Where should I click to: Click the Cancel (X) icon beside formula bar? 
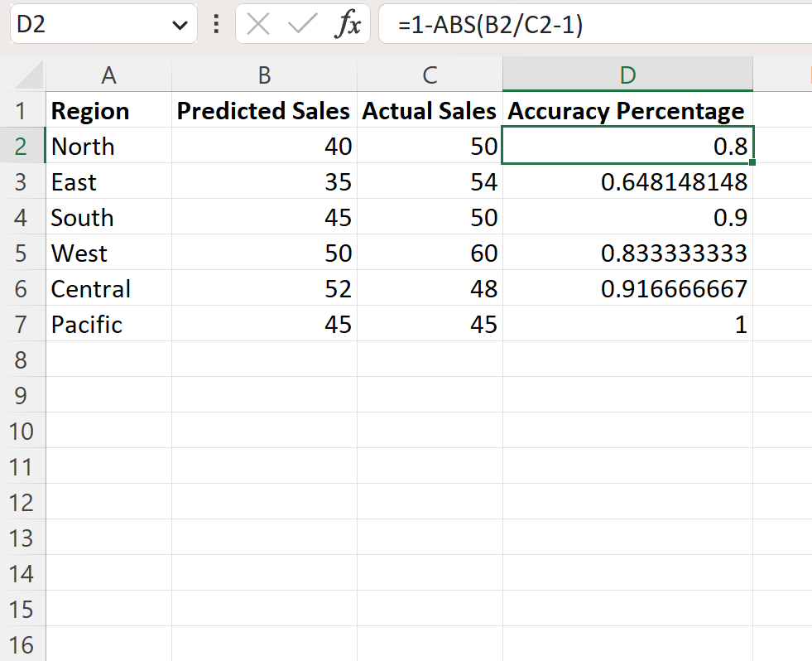pyautogui.click(x=257, y=24)
